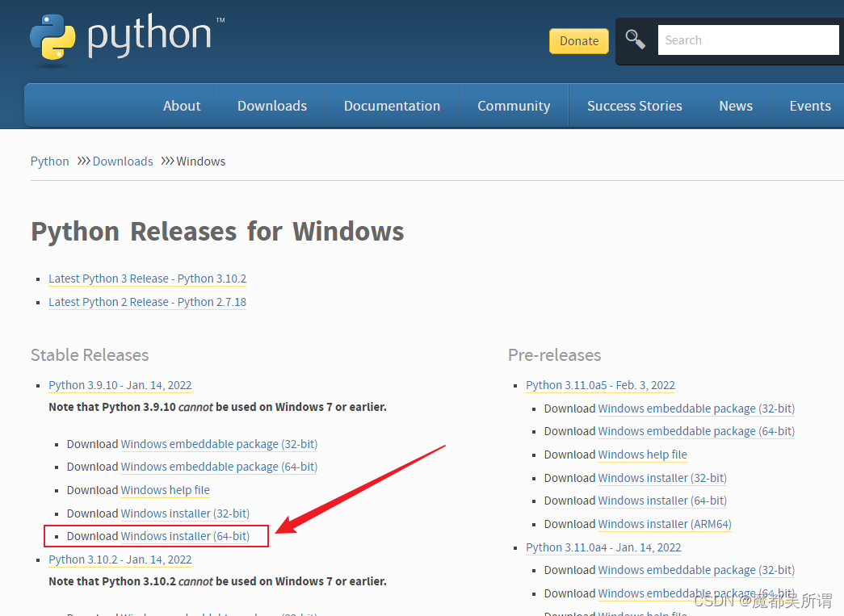
Task: Open the Community menu
Action: 514,106
